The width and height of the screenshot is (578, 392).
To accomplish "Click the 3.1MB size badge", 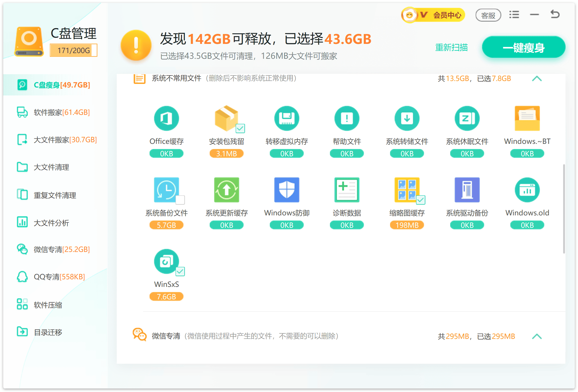I will tap(226, 154).
